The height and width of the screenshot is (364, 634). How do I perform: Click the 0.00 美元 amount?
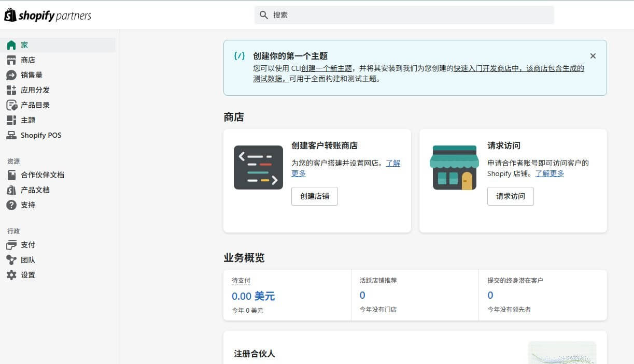pos(253,296)
